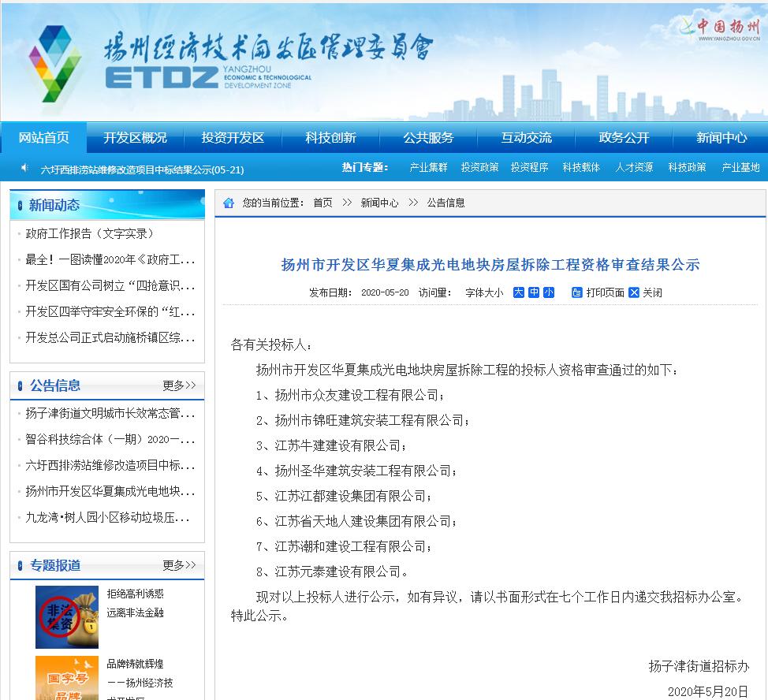Click the 关闭 close icon beside print
The image size is (768, 700).
634,292
